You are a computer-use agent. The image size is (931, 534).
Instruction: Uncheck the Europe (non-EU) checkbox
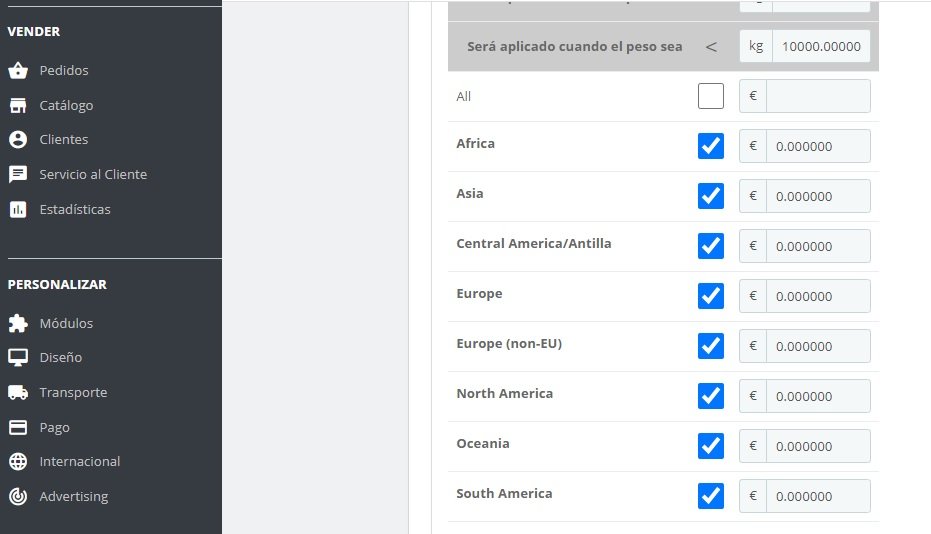click(711, 346)
